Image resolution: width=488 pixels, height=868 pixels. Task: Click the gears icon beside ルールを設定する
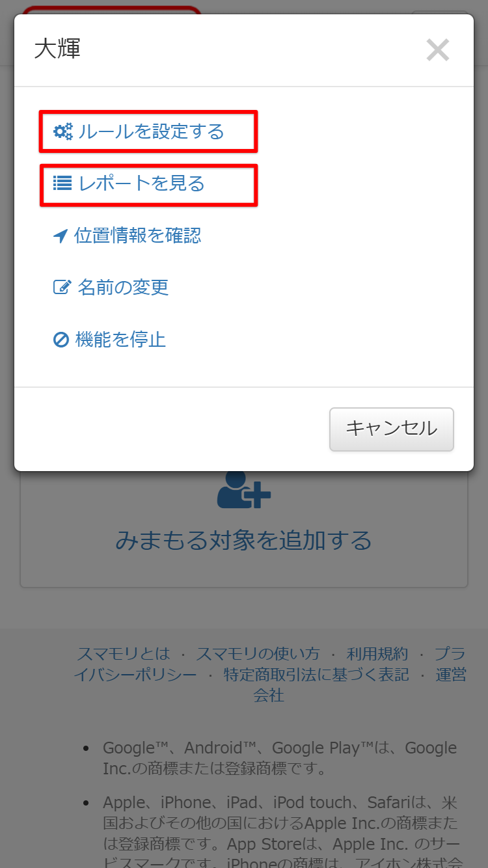tap(63, 131)
